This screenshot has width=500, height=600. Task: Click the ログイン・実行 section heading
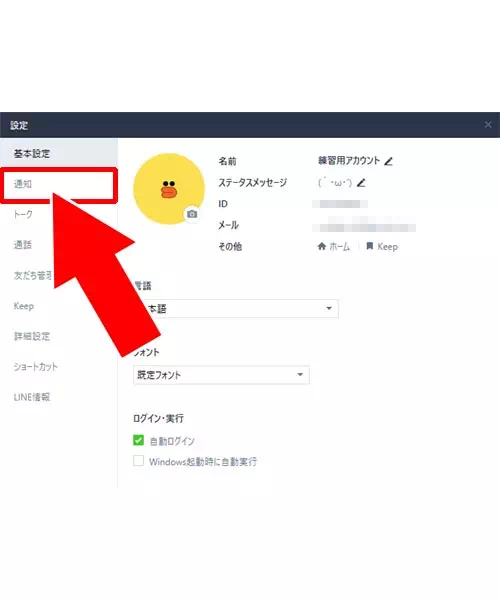[x=158, y=418]
